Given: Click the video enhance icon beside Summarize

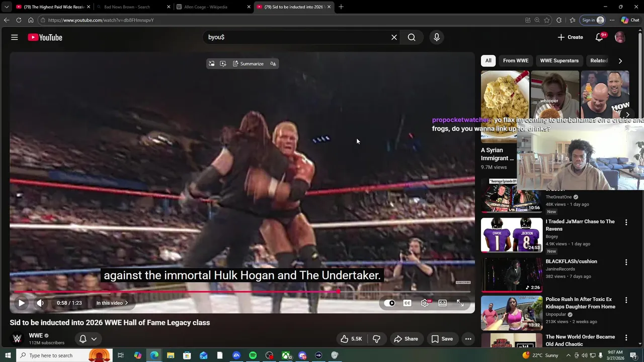Looking at the screenshot, I should point(223,64).
